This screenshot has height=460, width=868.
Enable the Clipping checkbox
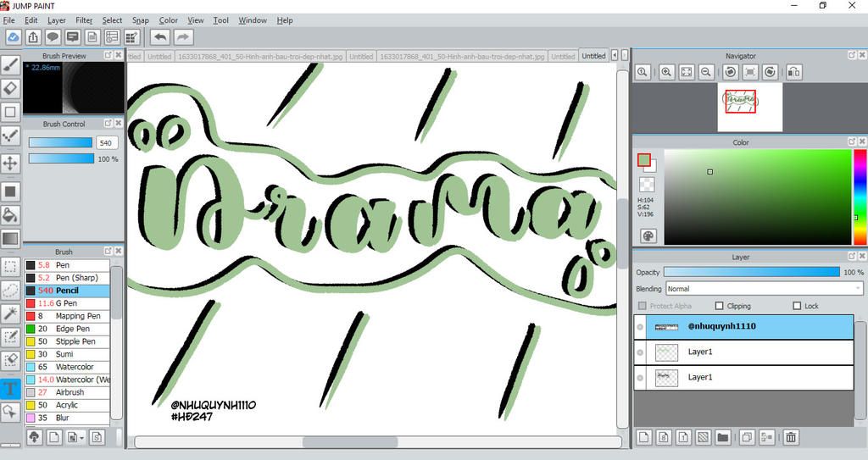point(719,306)
